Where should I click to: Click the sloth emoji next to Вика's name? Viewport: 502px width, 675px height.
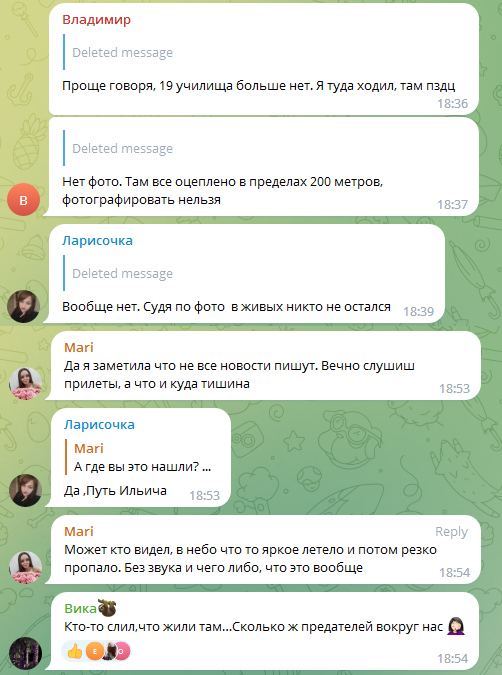(x=107, y=608)
